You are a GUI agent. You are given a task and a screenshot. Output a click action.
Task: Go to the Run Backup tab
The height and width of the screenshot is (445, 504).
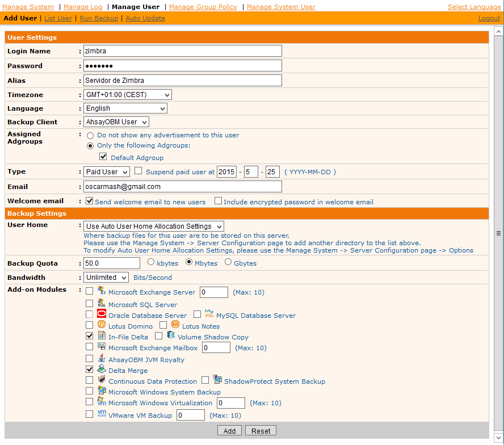coord(99,18)
